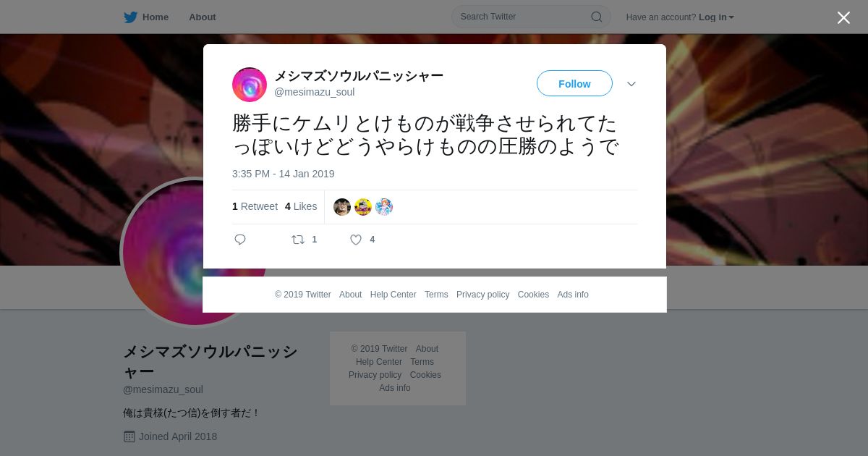Close the tweet overlay with X
Image resolution: width=868 pixels, height=456 pixels.
click(x=843, y=17)
